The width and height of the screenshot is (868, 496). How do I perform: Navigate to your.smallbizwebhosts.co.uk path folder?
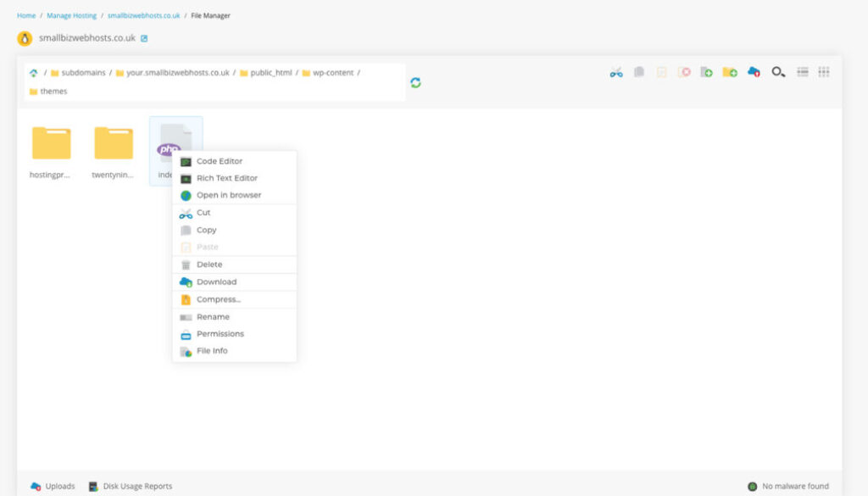pos(173,73)
